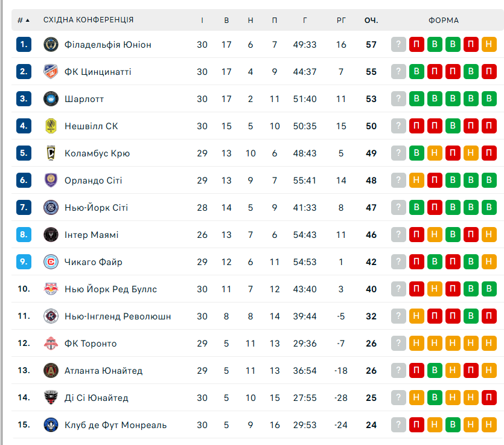Click the ФОРМА column header
Screen dimensions: 504x445
point(444,20)
